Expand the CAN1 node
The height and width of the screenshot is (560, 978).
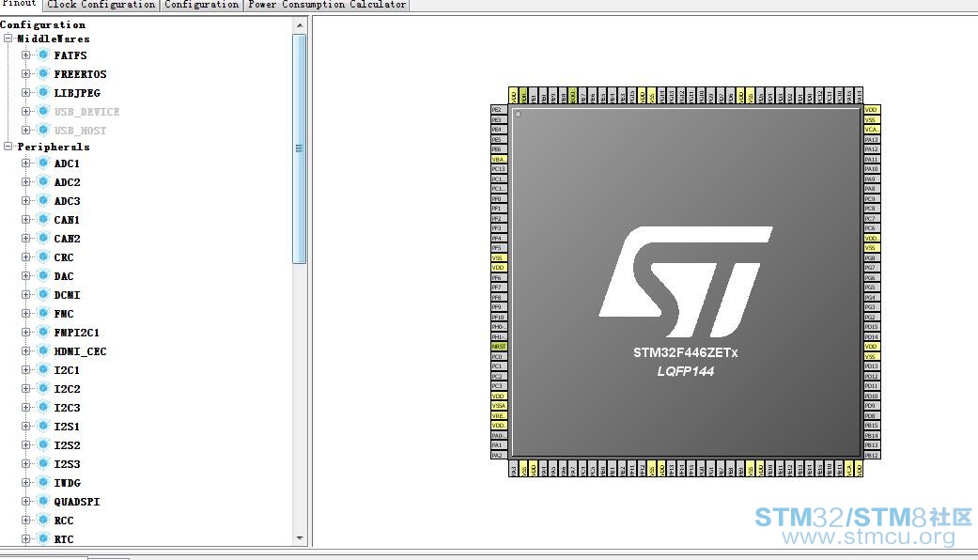point(25,219)
